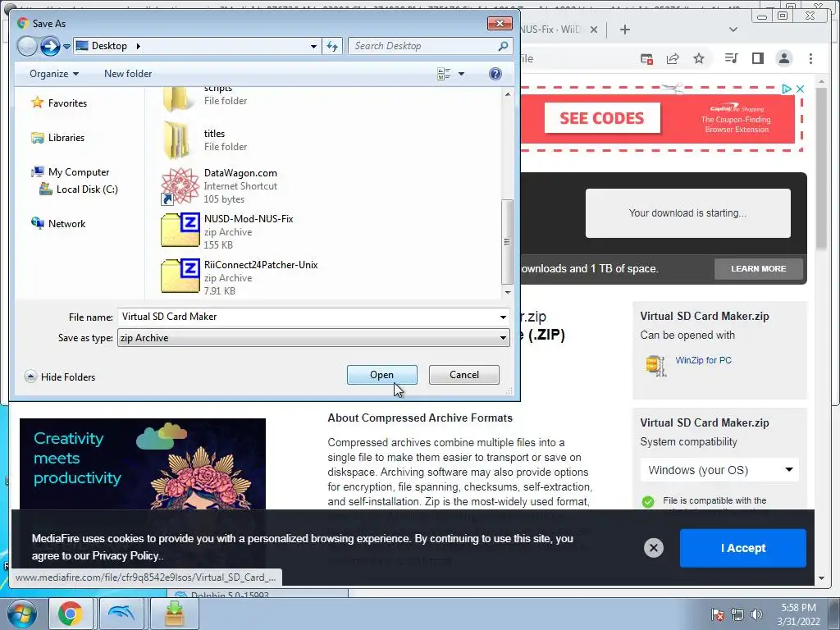Click the share page icon in Chrome

[x=673, y=58]
